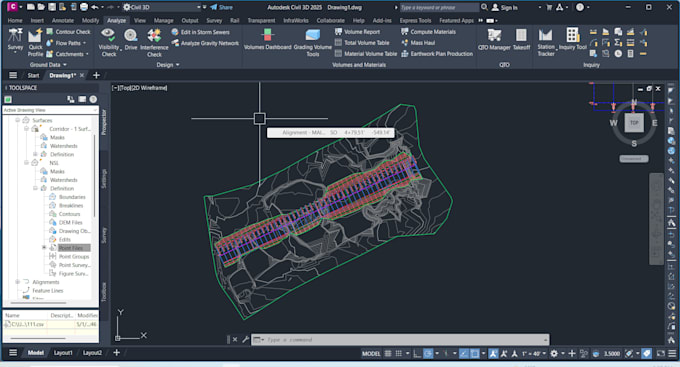This screenshot has height=367, width=680.
Task: Expand the Alignments tree node
Action: [x=17, y=282]
